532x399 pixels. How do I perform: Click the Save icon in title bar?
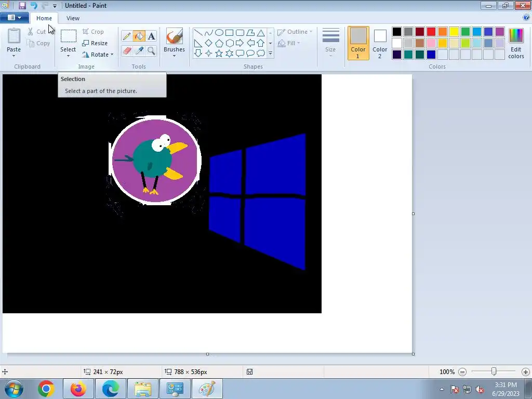(x=22, y=5)
